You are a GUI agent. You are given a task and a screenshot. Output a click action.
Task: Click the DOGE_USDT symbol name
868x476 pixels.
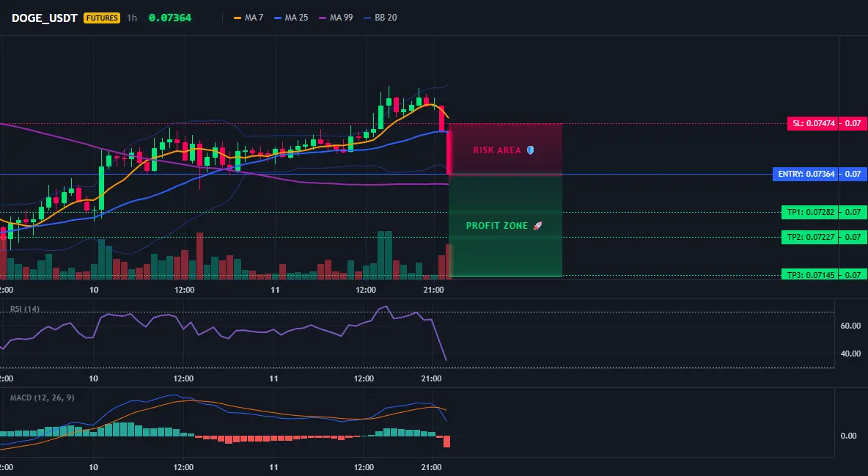tap(44, 18)
